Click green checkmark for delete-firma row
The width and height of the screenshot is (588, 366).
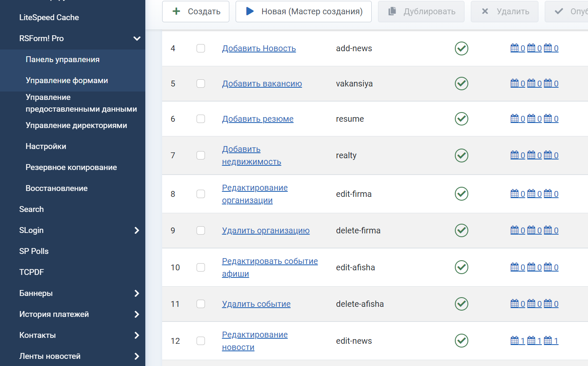(461, 230)
